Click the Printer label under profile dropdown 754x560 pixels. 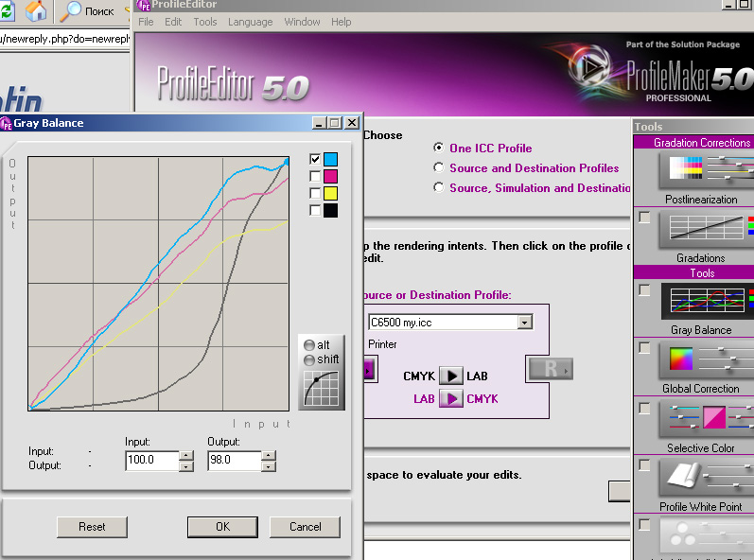[x=382, y=344]
